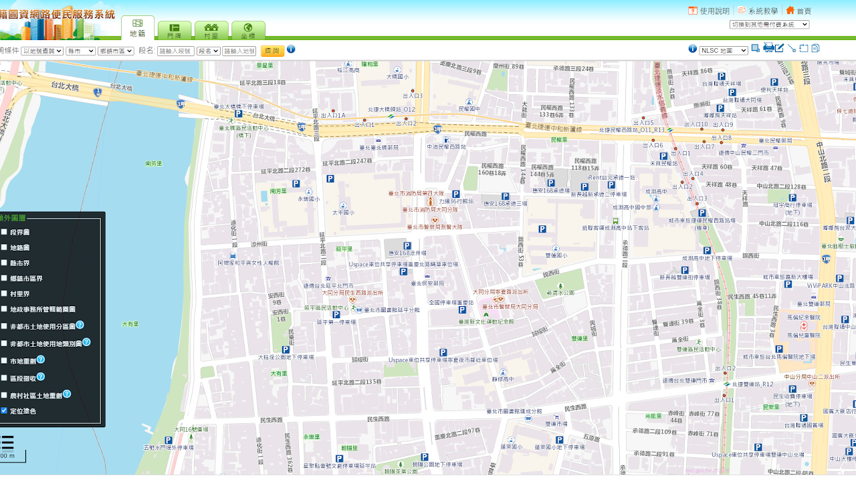The height and width of the screenshot is (504, 856).
Task: Click the edit/draw annotation icon
Action: coord(780,47)
